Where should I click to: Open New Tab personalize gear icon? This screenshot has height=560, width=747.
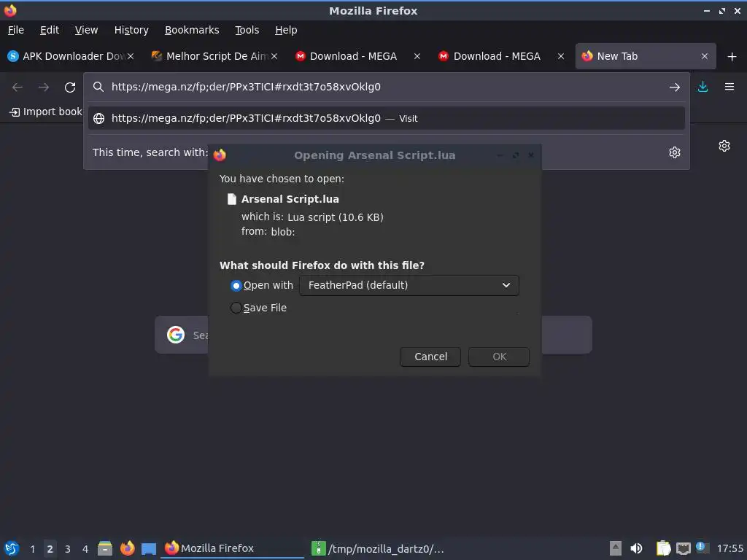[x=724, y=146]
